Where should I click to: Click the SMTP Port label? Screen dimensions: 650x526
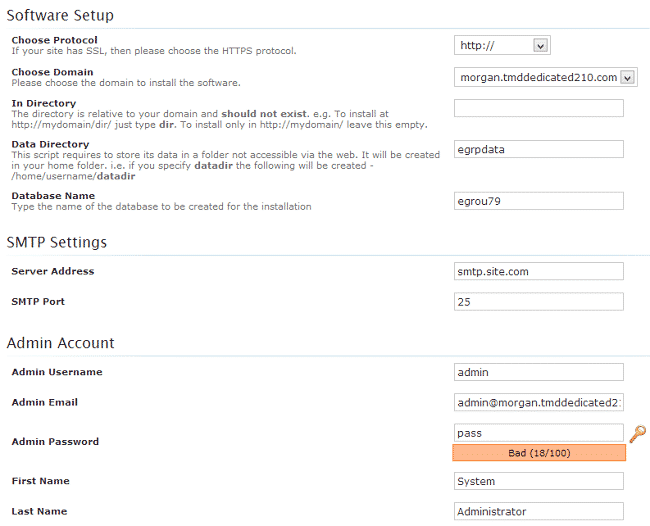38,301
